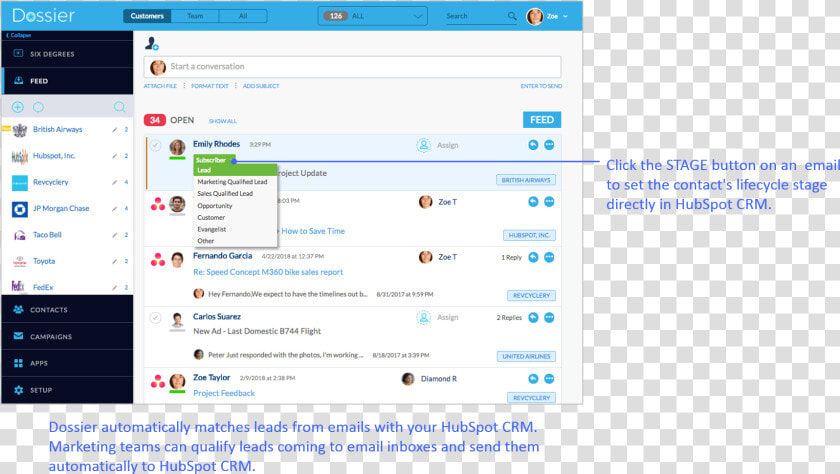Select Opportunity in stage menu
This screenshot has height=474, width=840.
point(215,206)
